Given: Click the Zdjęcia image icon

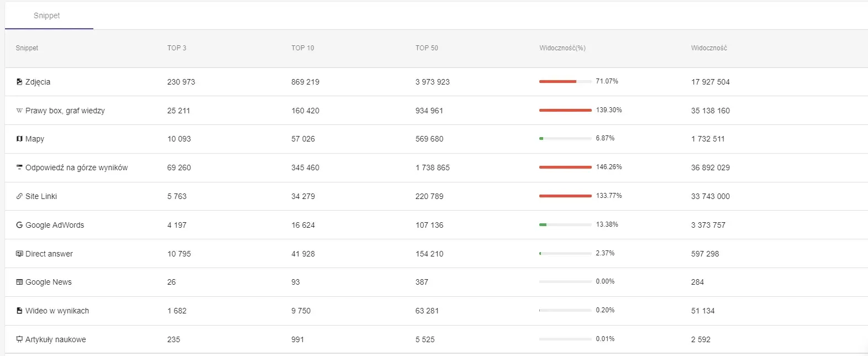Looking at the screenshot, I should tap(19, 82).
